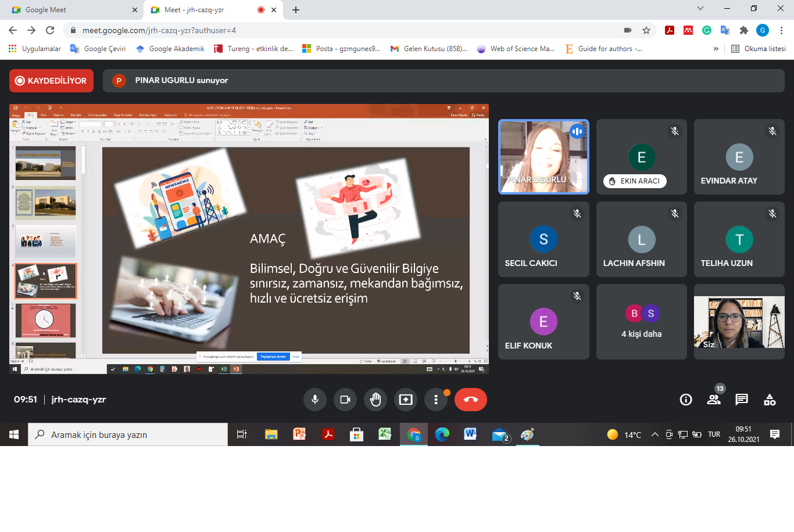The width and height of the screenshot is (794, 532).
Task: Turn off the camera in Meet
Action: click(345, 400)
